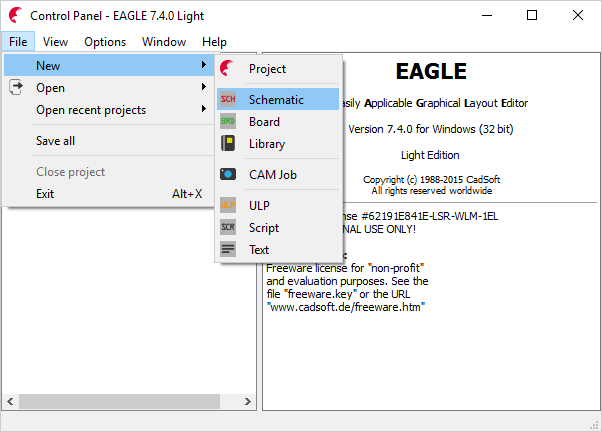Click the SCR Script icon
This screenshot has height=432, width=602.
pyautogui.click(x=228, y=228)
